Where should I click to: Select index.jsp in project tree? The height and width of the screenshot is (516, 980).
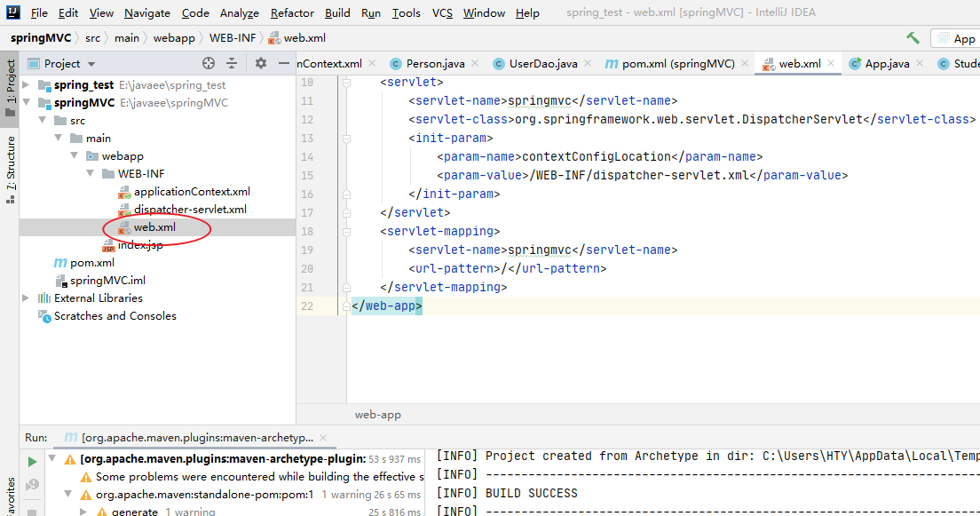pyautogui.click(x=140, y=245)
